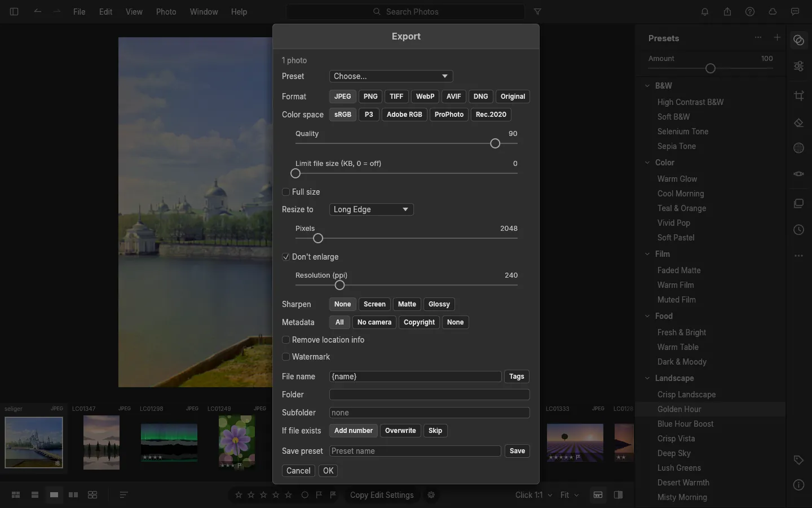812x508 pixels.
Task: Switch to grid view icon
Action: 16,495
